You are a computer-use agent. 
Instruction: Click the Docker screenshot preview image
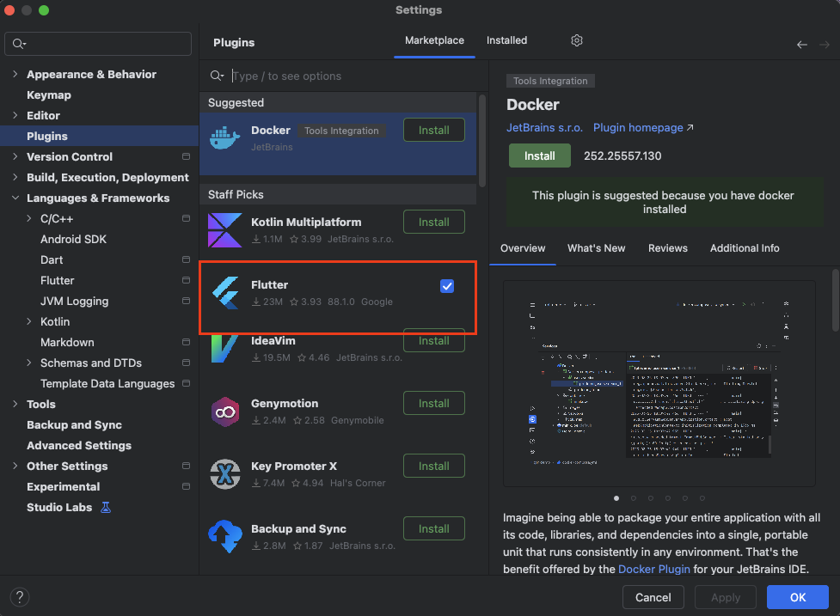(x=659, y=383)
